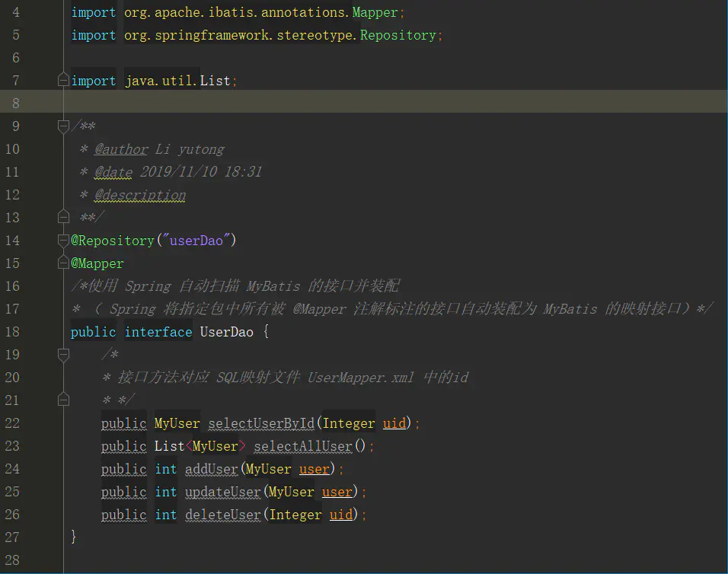728x574 pixels.
Task: Click the Mapper class name in import
Action: tap(375, 12)
